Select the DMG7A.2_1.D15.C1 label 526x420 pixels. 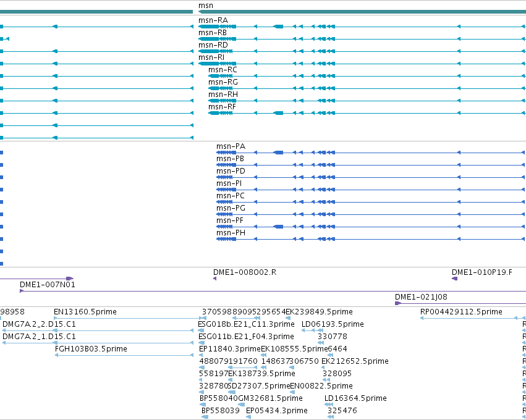click(x=39, y=337)
